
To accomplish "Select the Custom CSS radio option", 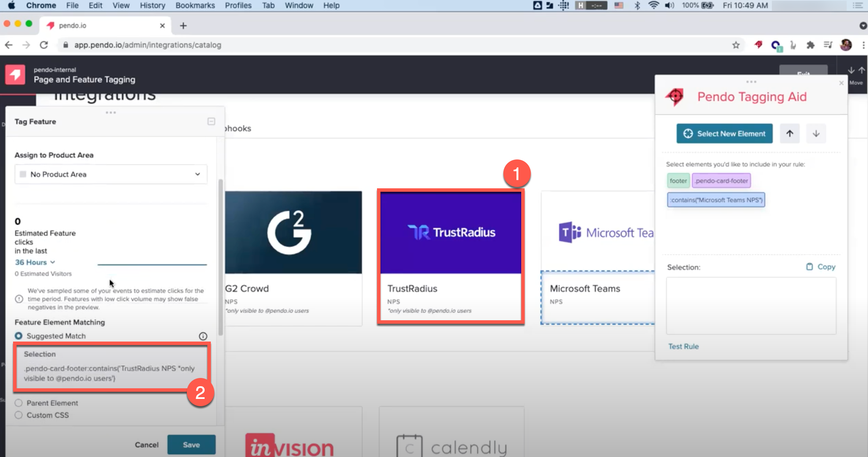I will 19,415.
